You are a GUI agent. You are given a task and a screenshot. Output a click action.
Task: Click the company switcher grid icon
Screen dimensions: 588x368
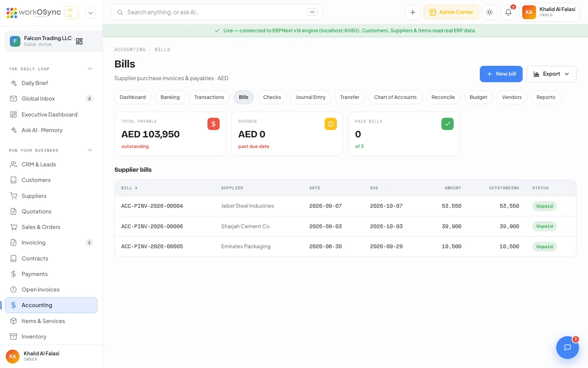click(79, 41)
